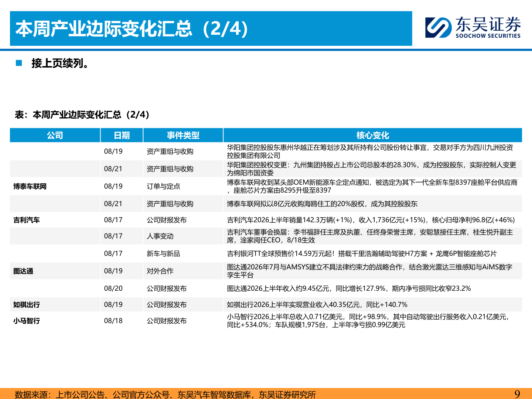Click date 08/18 in the 小马智行 row

pyautogui.click(x=113, y=321)
